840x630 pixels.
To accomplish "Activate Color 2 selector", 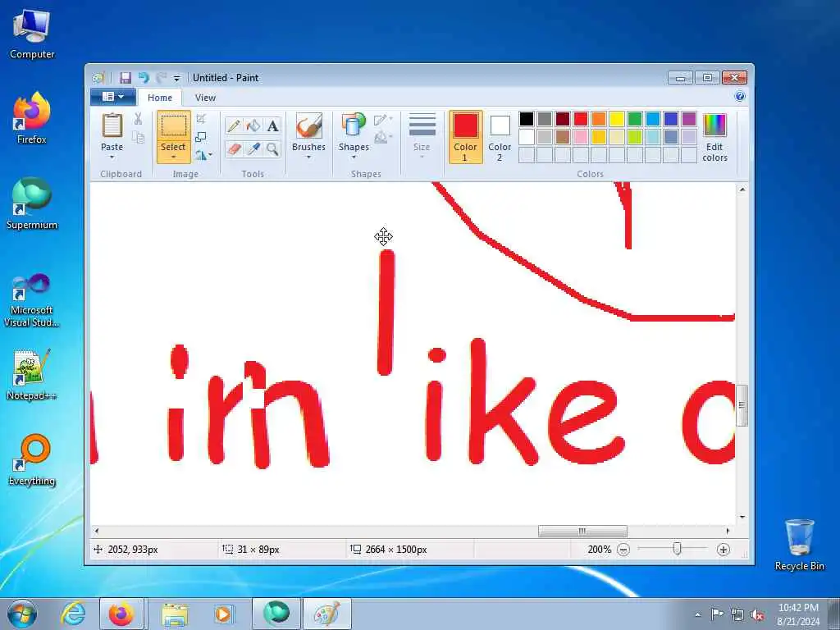I will 500,137.
